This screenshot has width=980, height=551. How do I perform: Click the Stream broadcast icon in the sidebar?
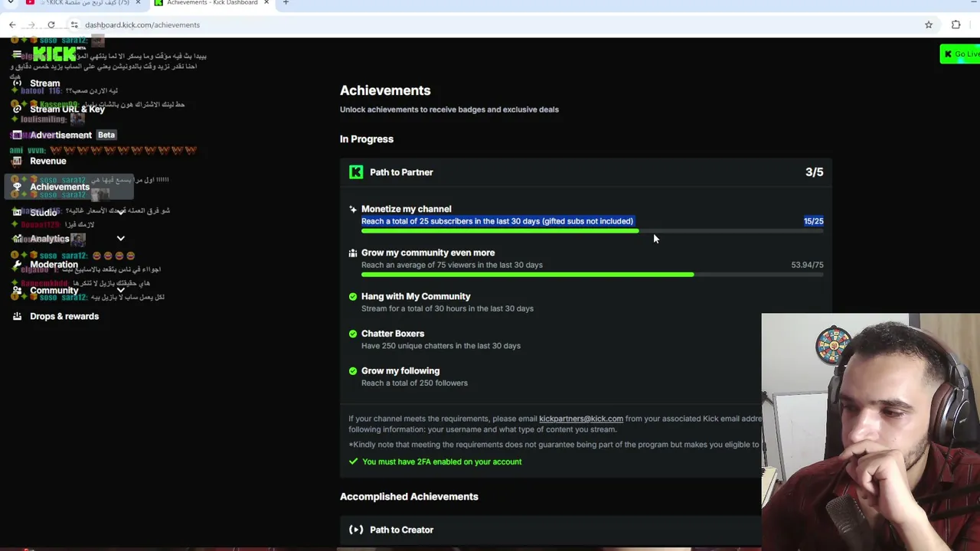coord(17,83)
